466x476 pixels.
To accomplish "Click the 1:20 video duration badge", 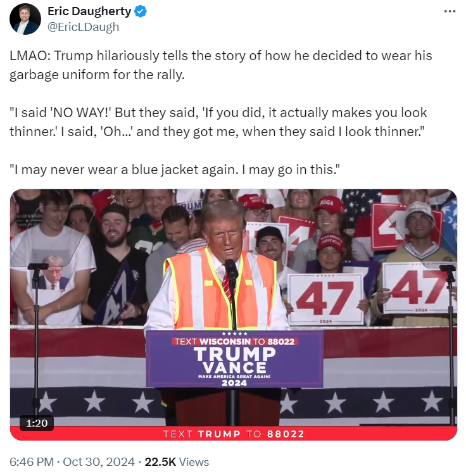I will (x=37, y=423).
